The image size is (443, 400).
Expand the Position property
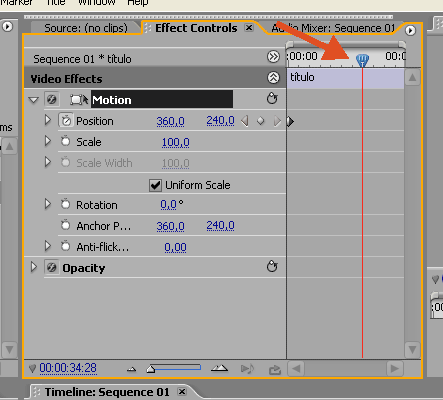48,120
